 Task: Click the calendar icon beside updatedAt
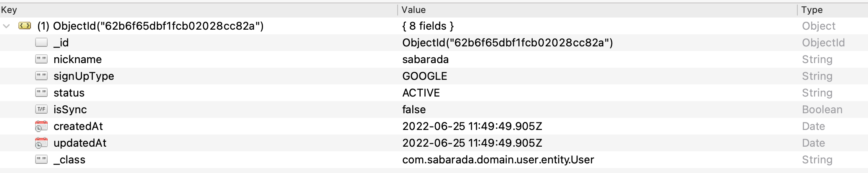(x=41, y=143)
